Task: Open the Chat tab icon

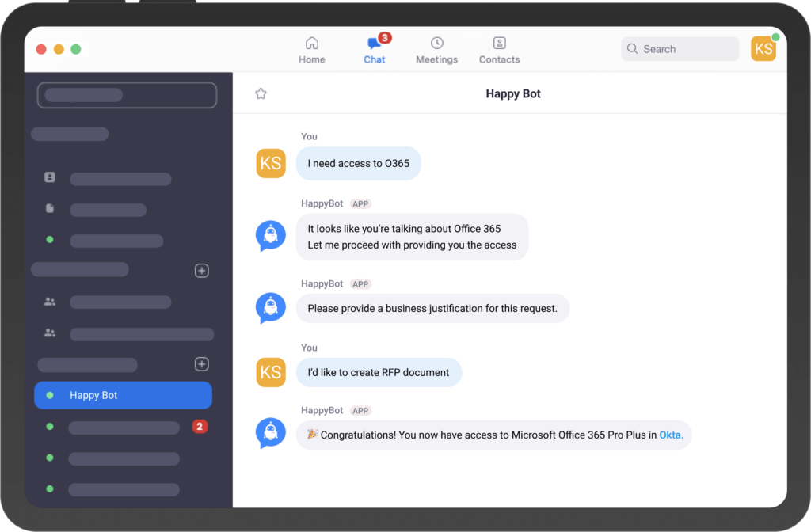Action: pos(374,44)
